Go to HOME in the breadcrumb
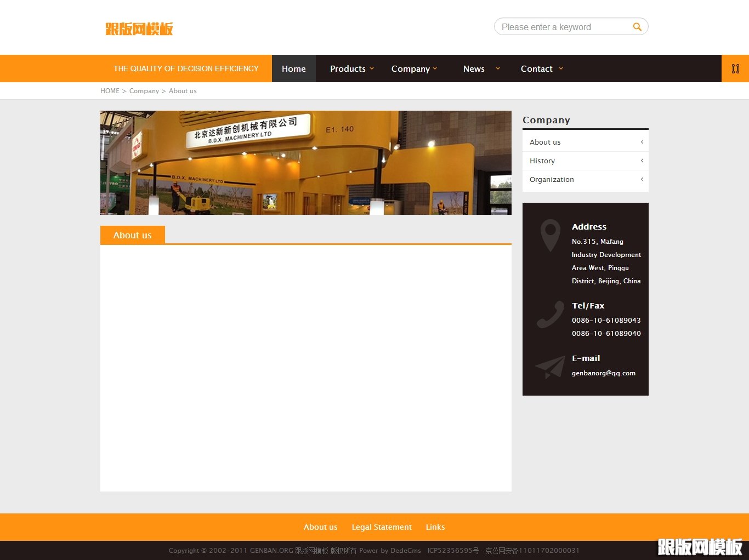The height and width of the screenshot is (560, 749). pos(110,91)
